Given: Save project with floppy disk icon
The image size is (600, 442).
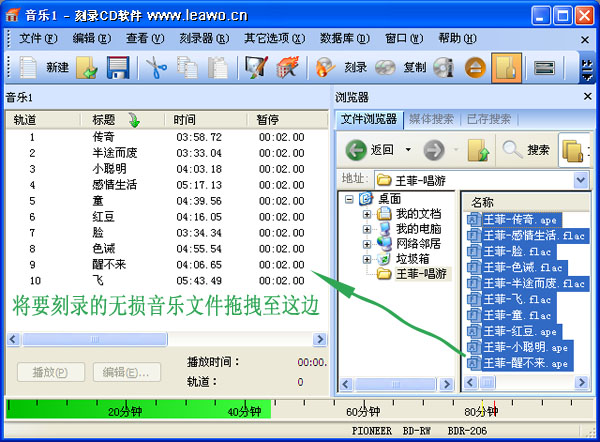Looking at the screenshot, I should (117, 67).
